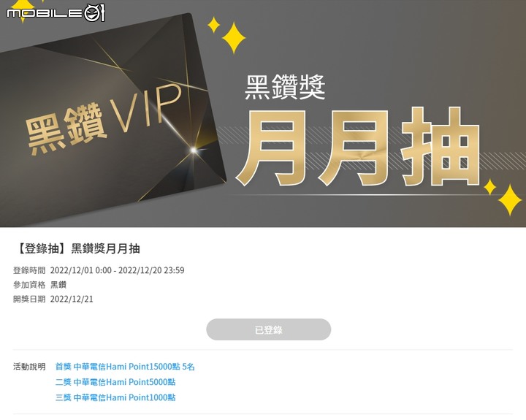Viewport: 526px width, 420px height.
Task: Click the gold 抽 character in the banner
Action: click(440, 147)
